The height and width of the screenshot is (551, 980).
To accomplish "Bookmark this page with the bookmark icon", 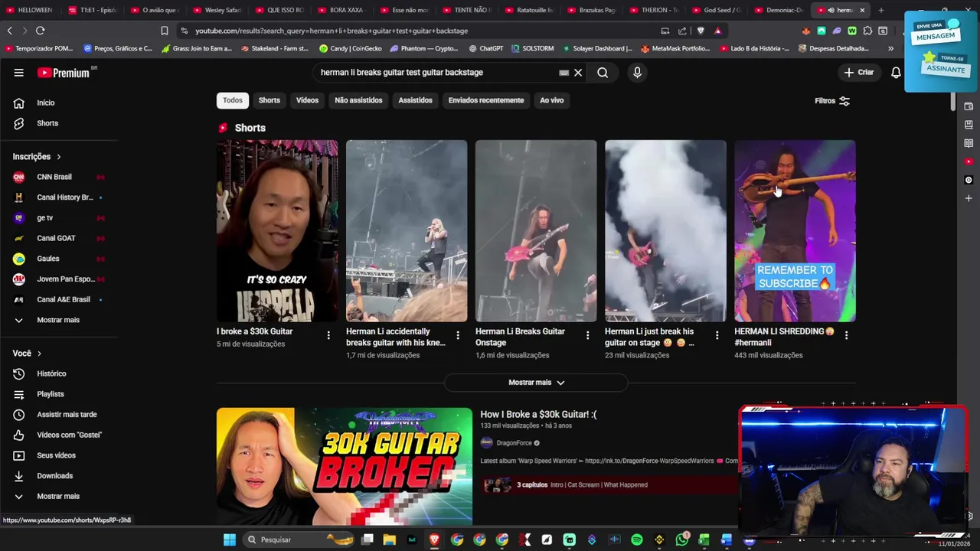I will click(164, 31).
